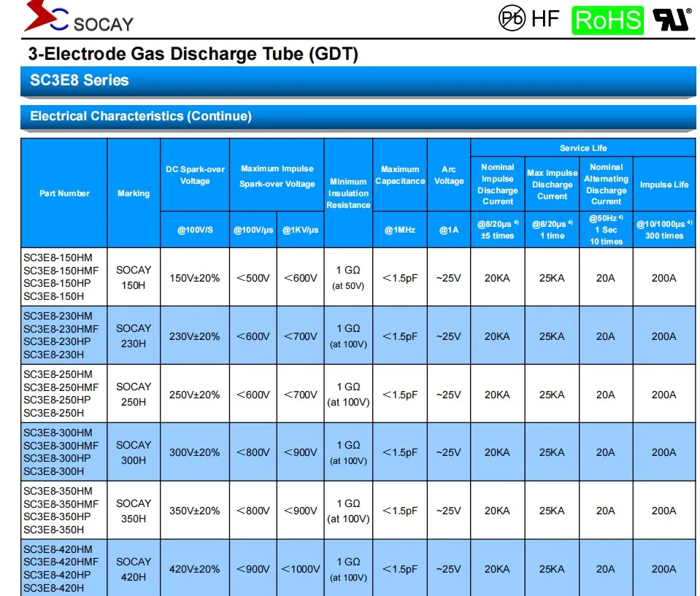This screenshot has width=700, height=596.
Task: Click the SOCAY 350H marking cell
Action: 134,511
